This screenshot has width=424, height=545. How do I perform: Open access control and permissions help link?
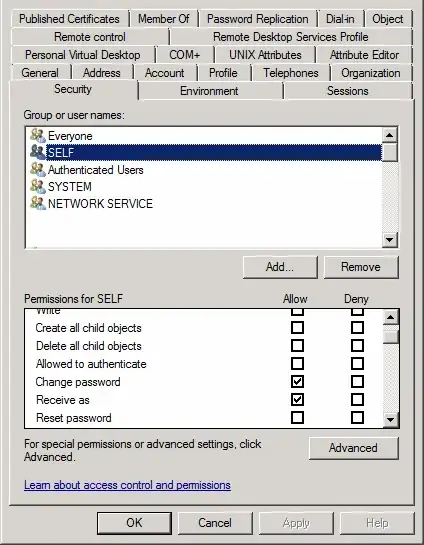click(x=127, y=485)
